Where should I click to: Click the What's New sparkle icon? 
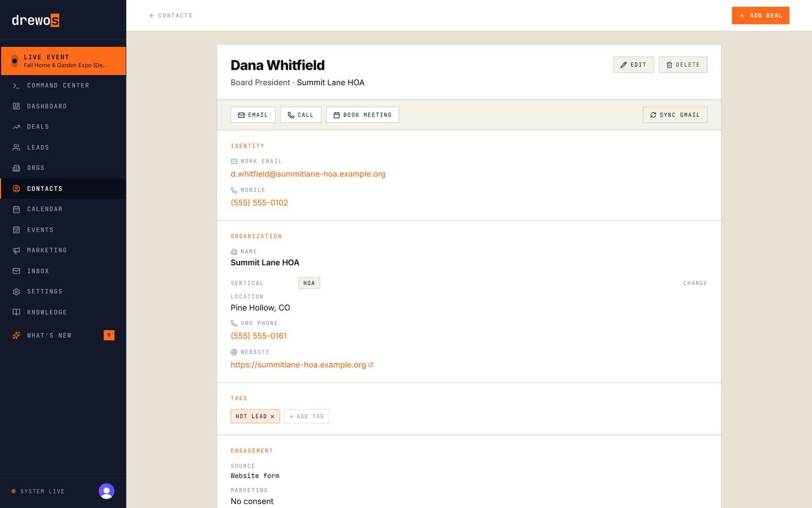coord(16,335)
